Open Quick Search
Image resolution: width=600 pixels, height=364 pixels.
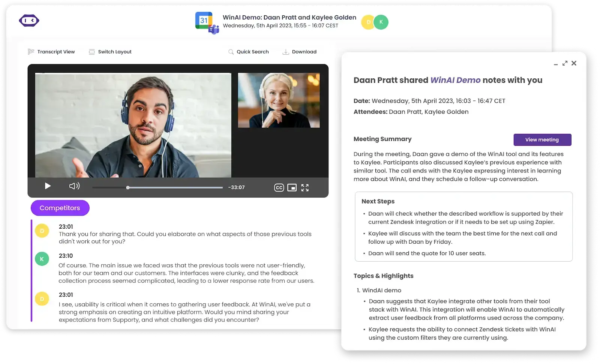click(249, 52)
